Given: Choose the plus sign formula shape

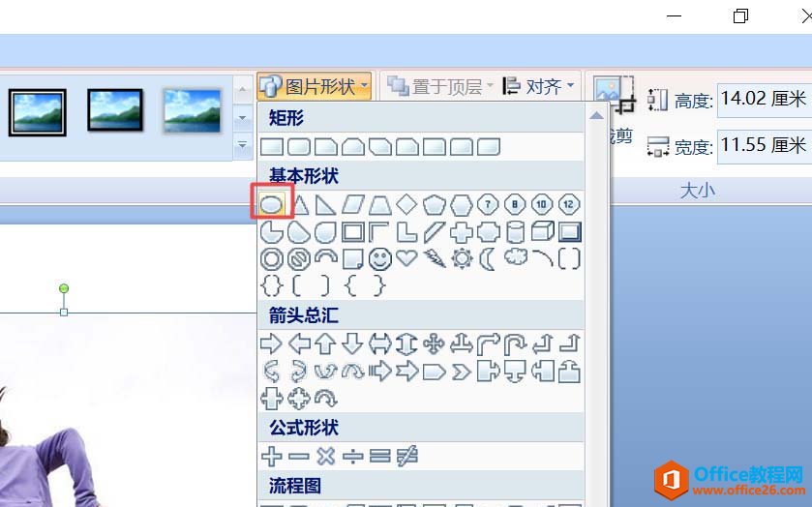Looking at the screenshot, I should 271,457.
